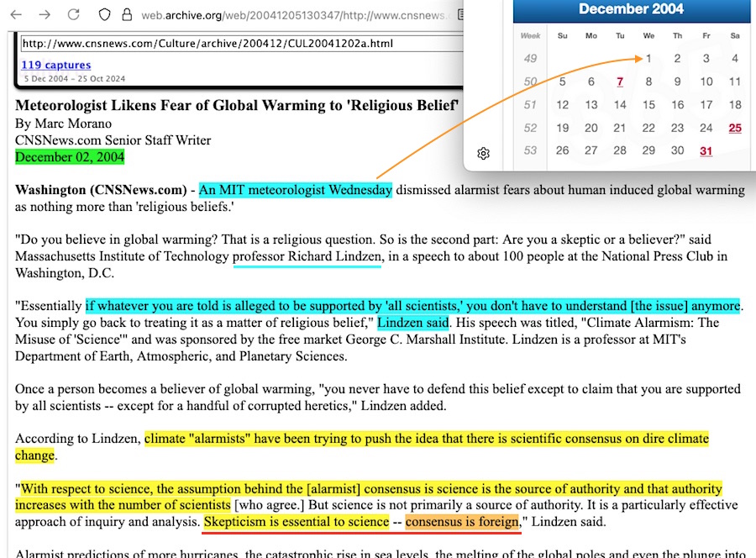756x558 pixels.
Task: Pick the red underlined date 7
Action: point(620,82)
